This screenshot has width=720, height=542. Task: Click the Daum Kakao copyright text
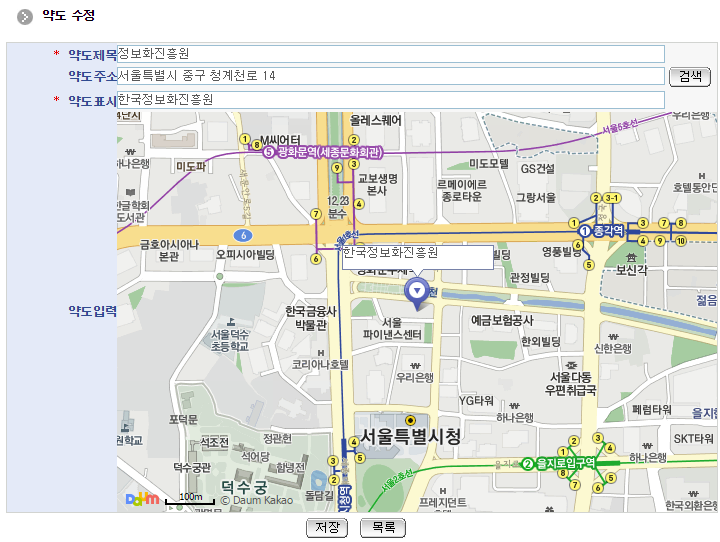[257, 499]
